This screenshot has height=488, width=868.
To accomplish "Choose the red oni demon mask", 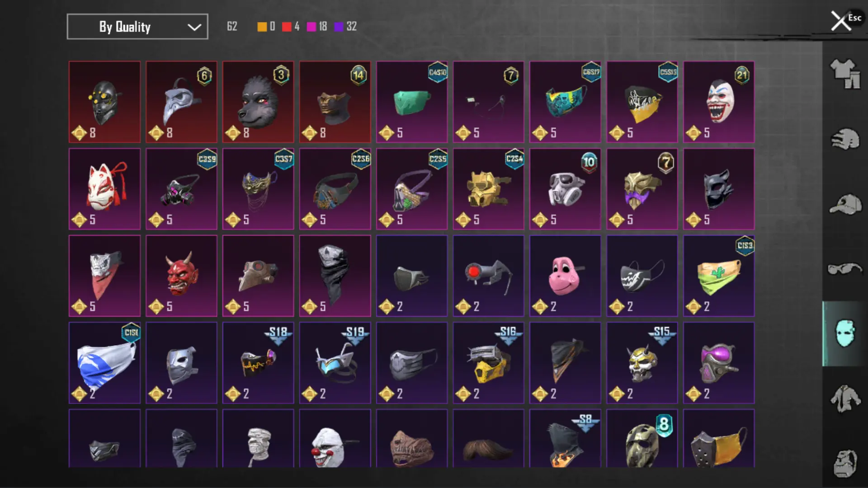I will pos(181,276).
